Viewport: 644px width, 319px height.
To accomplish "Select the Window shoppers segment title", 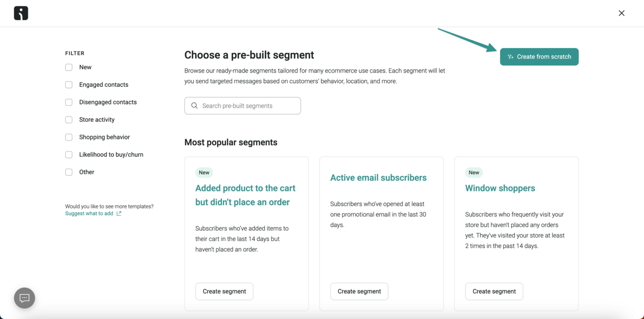I will coord(500,188).
